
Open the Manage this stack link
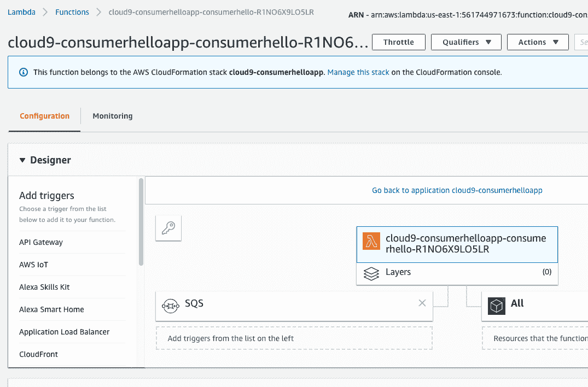[x=358, y=72]
